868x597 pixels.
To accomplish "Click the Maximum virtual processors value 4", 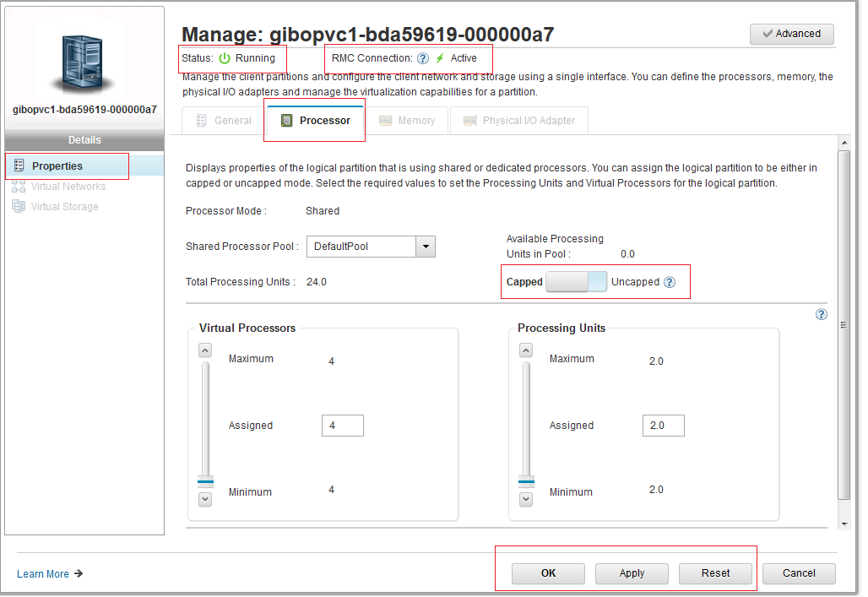I will click(x=331, y=361).
